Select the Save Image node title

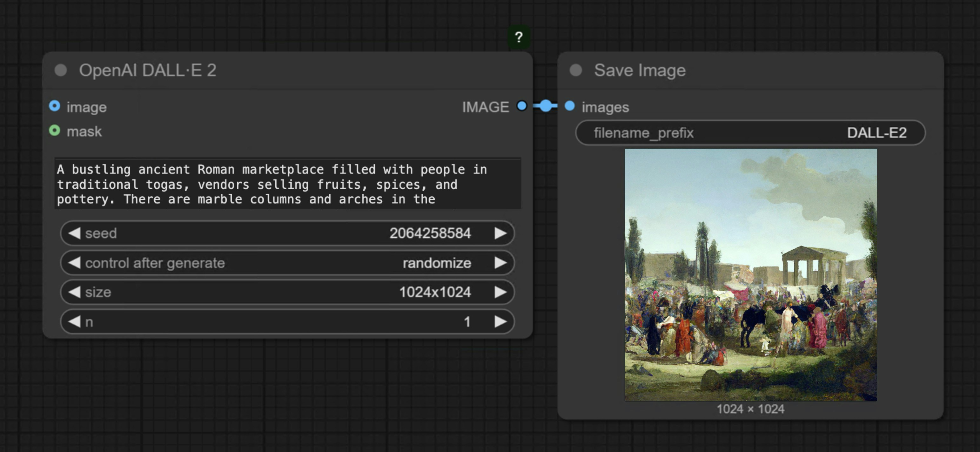(639, 70)
